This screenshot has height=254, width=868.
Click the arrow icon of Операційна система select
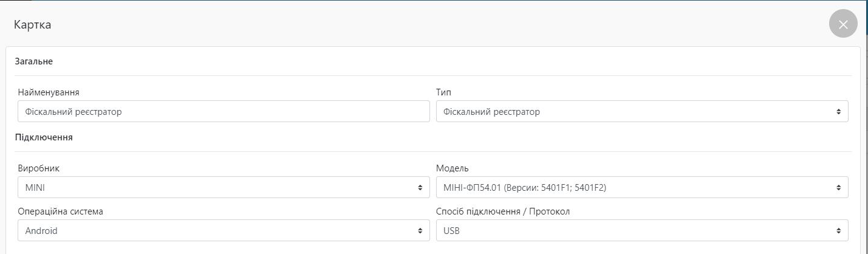click(x=420, y=231)
